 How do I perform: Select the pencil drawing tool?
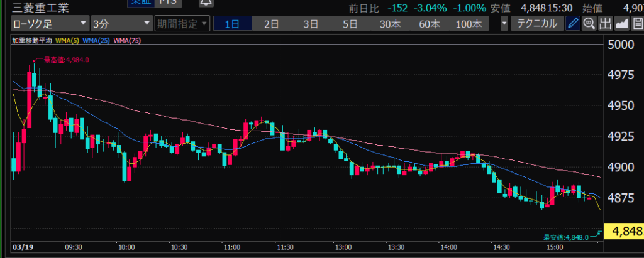tap(572, 24)
